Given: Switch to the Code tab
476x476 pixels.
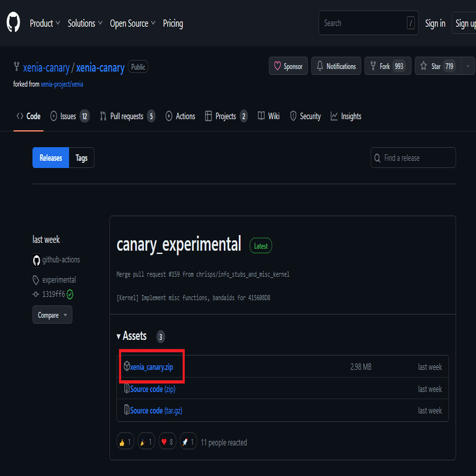Looking at the screenshot, I should point(29,117).
